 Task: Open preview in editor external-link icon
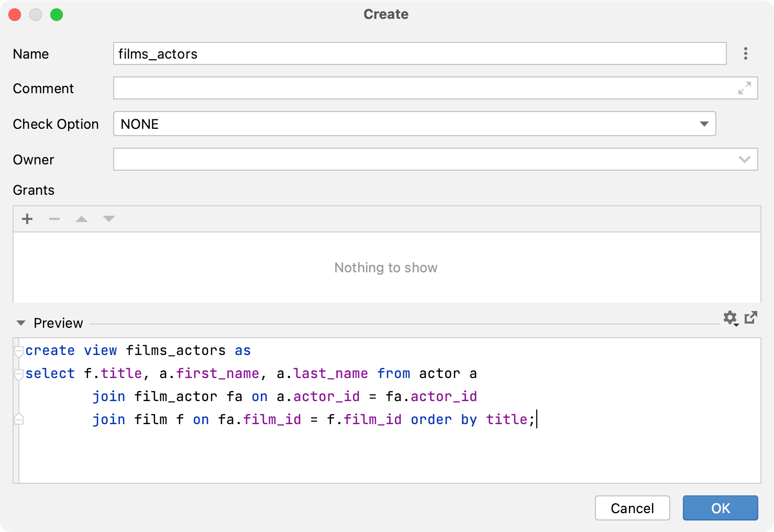[751, 317]
